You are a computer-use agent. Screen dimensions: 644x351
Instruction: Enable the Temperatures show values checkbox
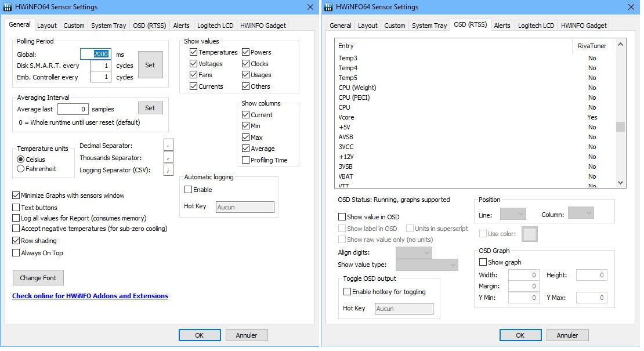click(x=193, y=52)
